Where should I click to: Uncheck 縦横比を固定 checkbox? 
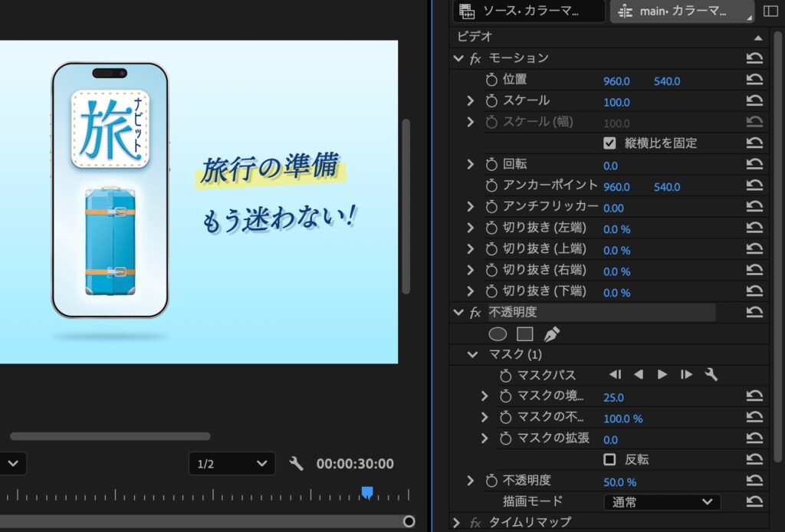point(609,143)
